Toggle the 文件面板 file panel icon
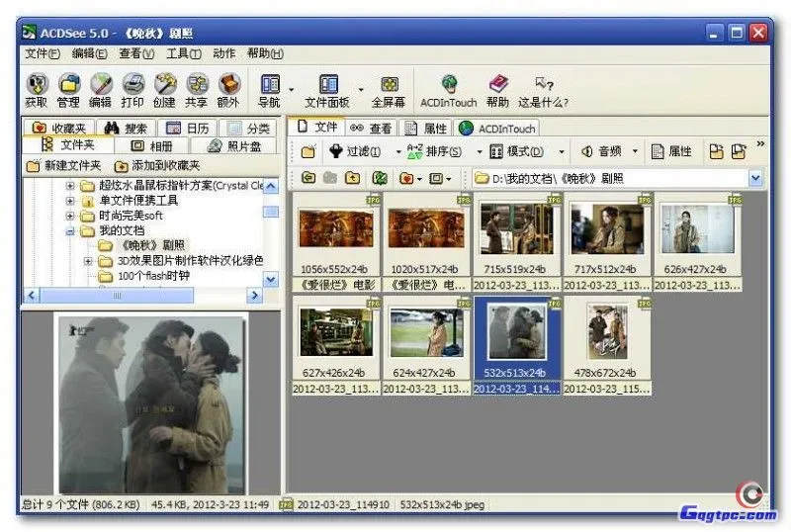 pos(327,90)
